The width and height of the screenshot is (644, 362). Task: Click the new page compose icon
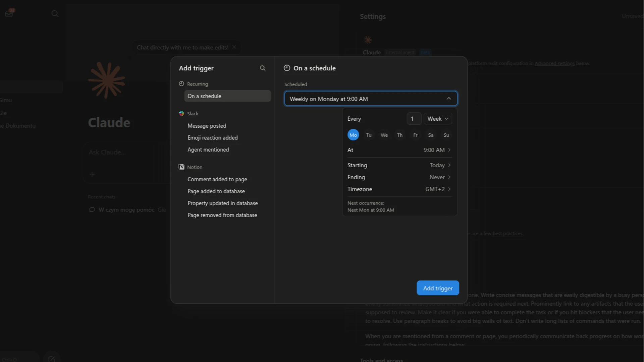(52, 359)
